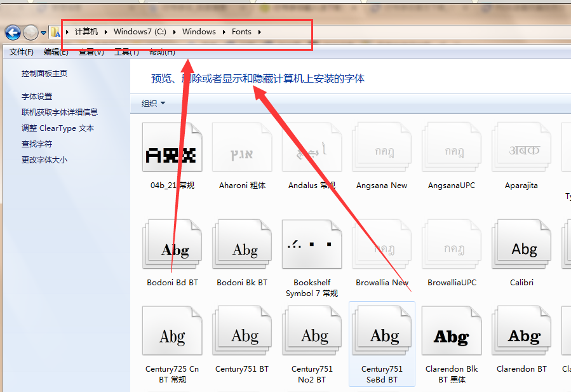Select Windows7 (C:) in the address path
The width and height of the screenshot is (571, 392).
tap(140, 32)
